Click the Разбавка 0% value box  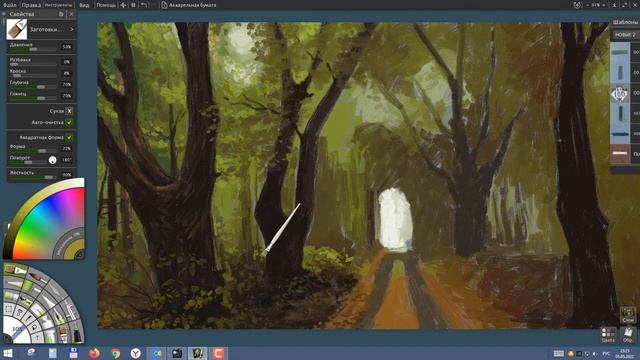pos(67,62)
